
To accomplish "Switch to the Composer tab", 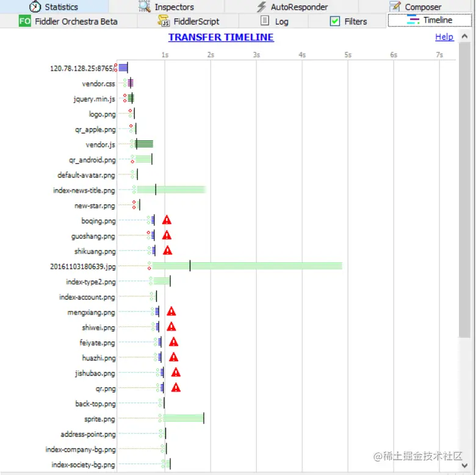I will point(416,7).
